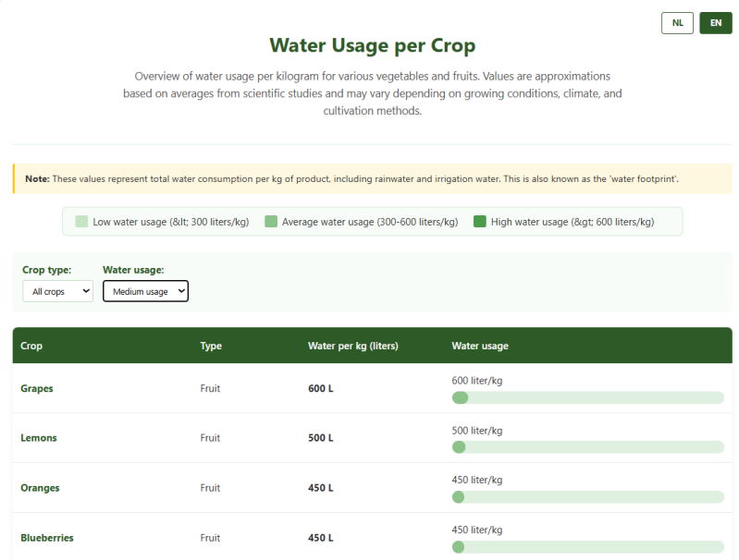This screenshot has width=739, height=560.
Task: Click the Oranges row name
Action: point(40,488)
